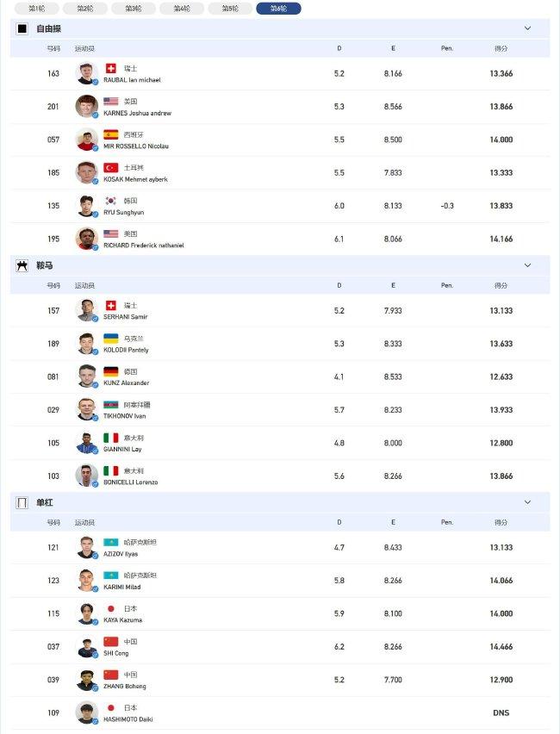Click the Swiss flag beside RAUBAL Ian michael
This screenshot has height=734, width=560.
(111, 69)
